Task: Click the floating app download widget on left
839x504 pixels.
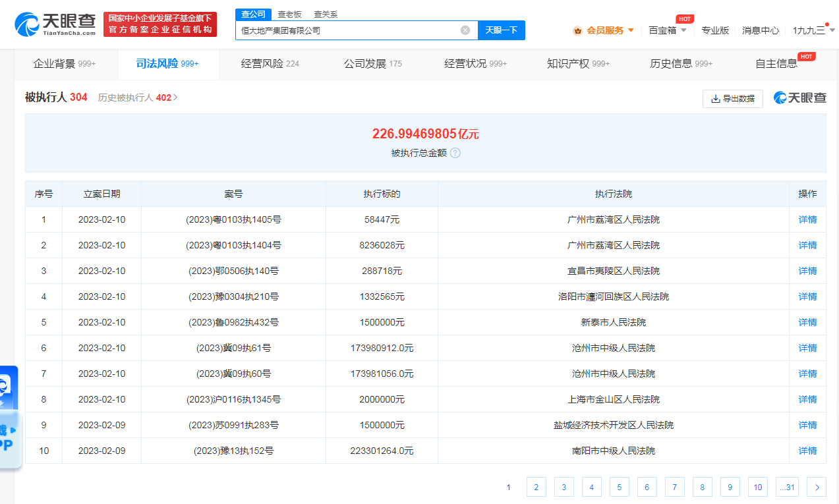Action: (x=10, y=417)
